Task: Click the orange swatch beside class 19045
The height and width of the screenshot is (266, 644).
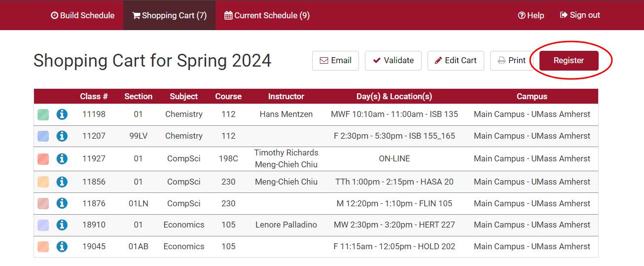Action: (43, 246)
